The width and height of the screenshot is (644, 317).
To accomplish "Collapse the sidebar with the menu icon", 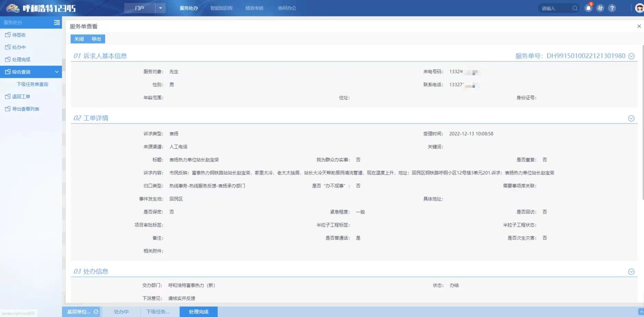I will click(x=57, y=22).
